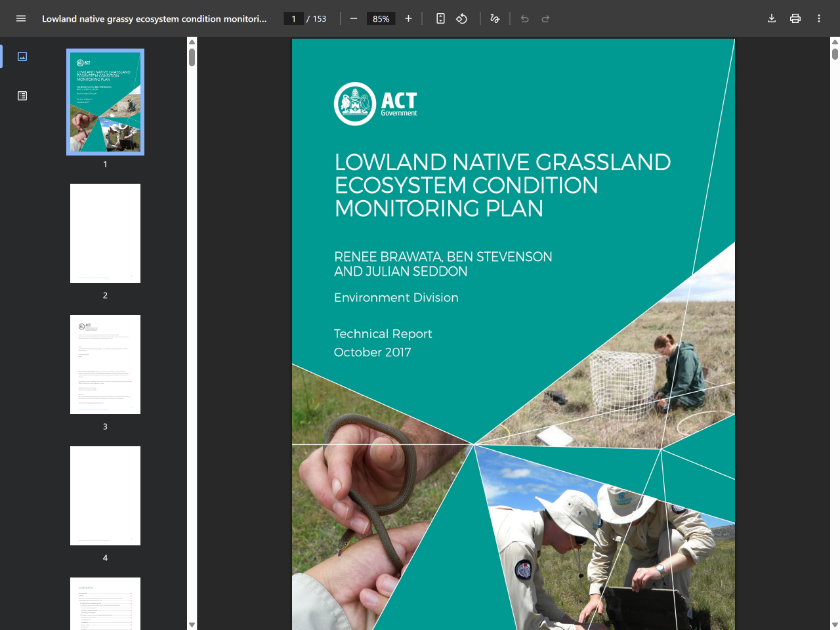Rotate the page counterclockwise
The width and height of the screenshot is (840, 630).
click(x=461, y=18)
